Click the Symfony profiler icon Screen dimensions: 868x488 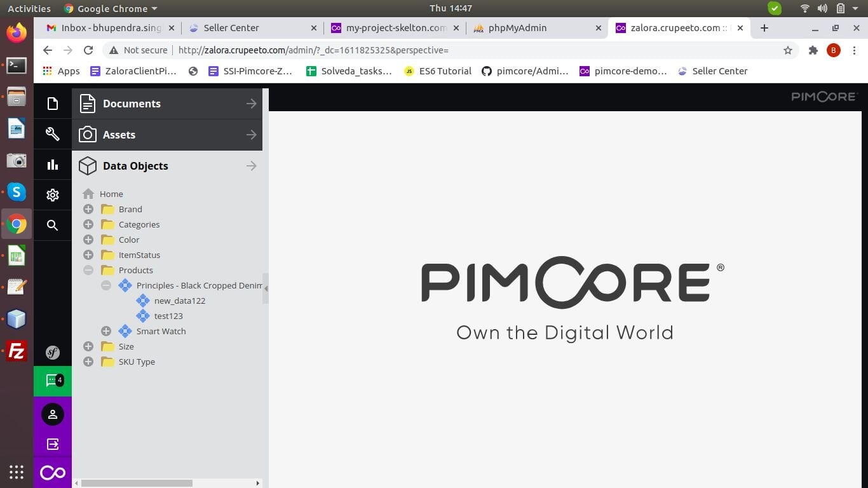(x=53, y=352)
